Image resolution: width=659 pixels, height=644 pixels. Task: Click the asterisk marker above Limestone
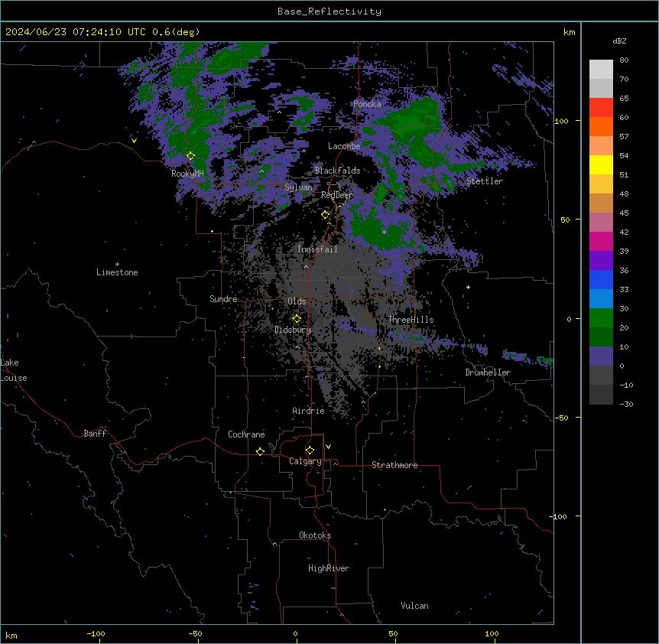117,265
